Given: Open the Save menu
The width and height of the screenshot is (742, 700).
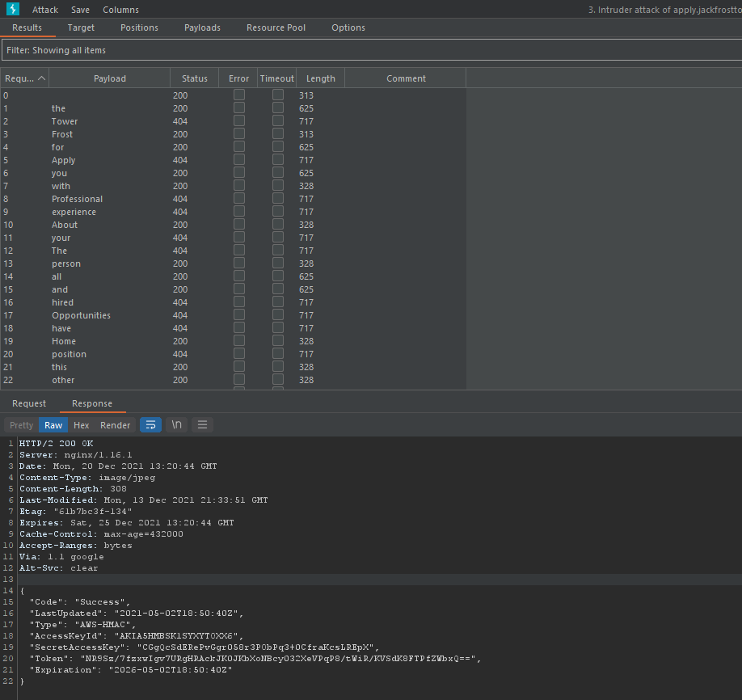Looking at the screenshot, I should [80, 10].
